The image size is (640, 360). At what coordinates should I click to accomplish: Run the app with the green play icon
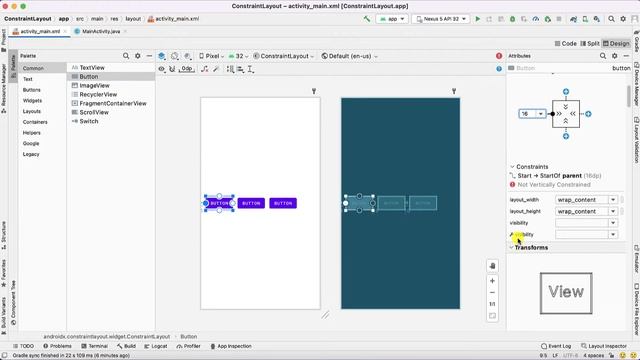click(x=478, y=19)
